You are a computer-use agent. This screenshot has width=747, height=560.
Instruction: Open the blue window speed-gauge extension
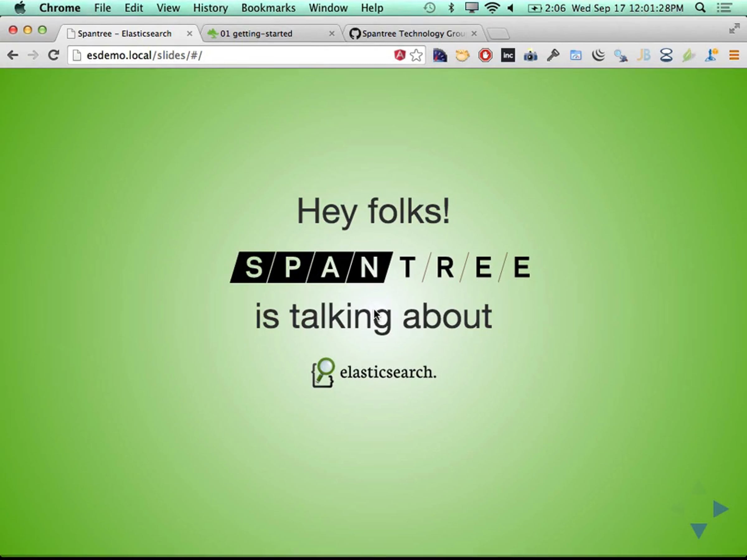click(576, 55)
